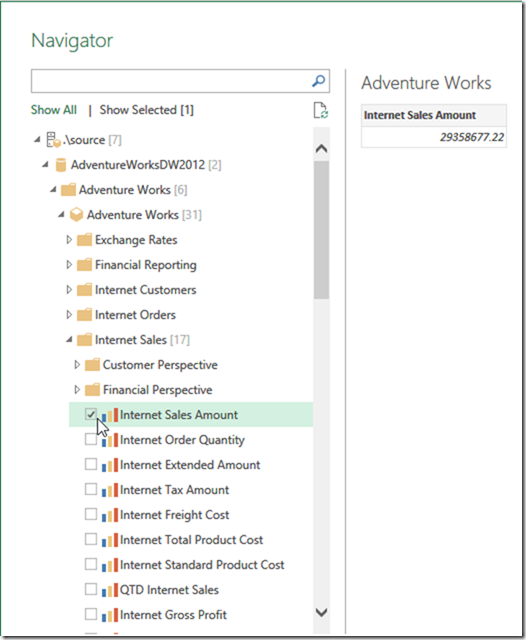Check the Internet Tax Amount checkbox
The image size is (526, 640).
tap(91, 489)
